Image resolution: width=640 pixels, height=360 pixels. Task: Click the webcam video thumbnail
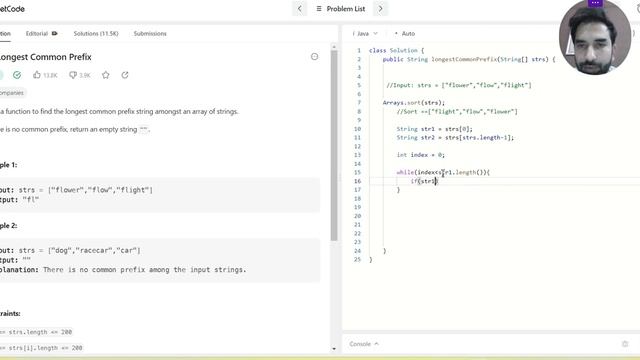(x=595, y=39)
